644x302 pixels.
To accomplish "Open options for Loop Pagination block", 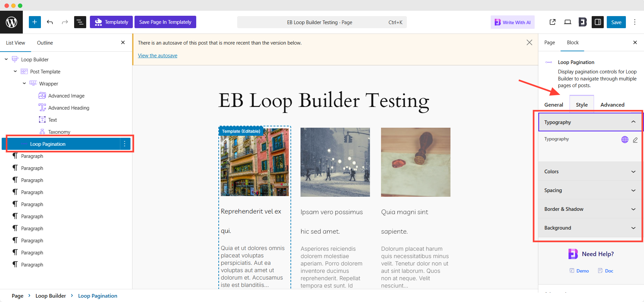I will pyautogui.click(x=125, y=144).
